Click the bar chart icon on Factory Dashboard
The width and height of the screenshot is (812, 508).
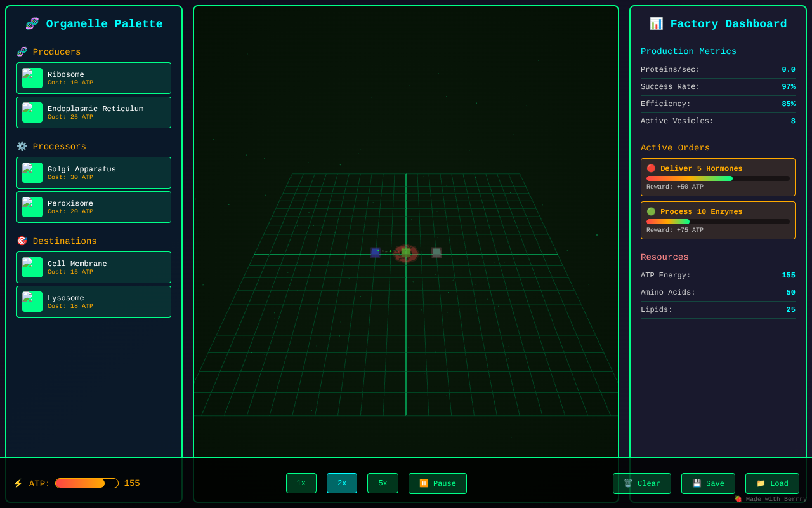click(656, 23)
